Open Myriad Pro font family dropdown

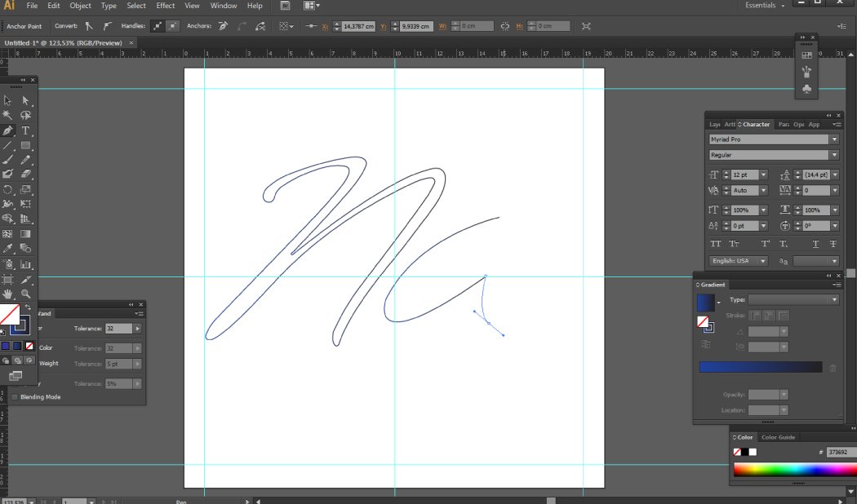click(834, 139)
